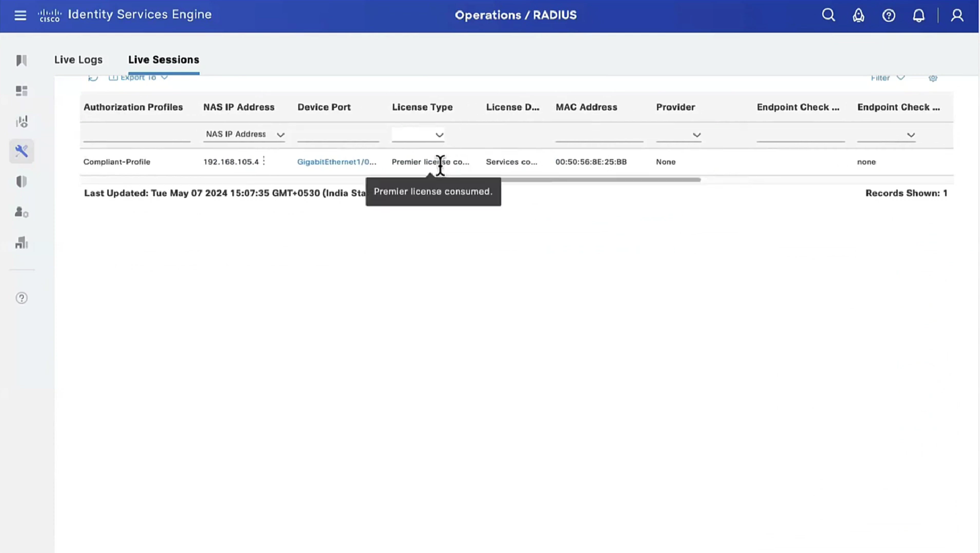
Task: Click the refresh icon beside Export To
Action: point(93,78)
